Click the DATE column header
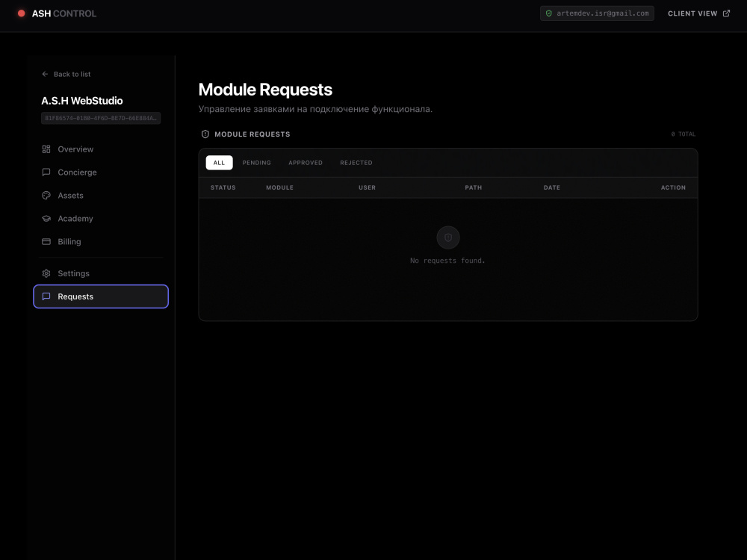The height and width of the screenshot is (560, 747). click(552, 187)
